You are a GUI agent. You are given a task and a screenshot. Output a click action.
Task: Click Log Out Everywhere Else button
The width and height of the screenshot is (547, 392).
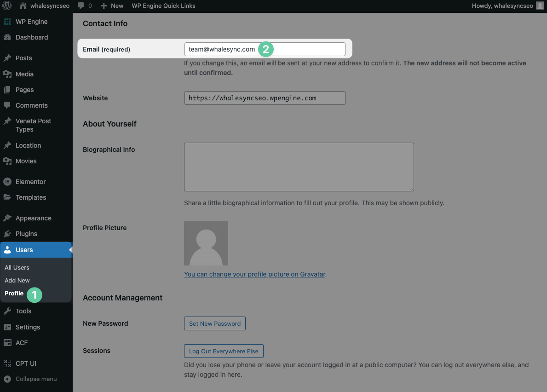coord(224,351)
